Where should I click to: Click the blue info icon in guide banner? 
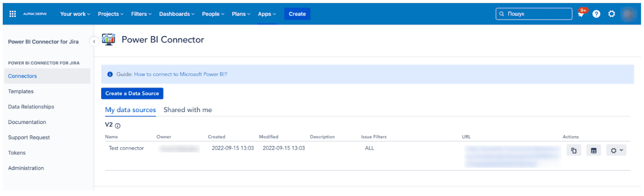coord(110,74)
